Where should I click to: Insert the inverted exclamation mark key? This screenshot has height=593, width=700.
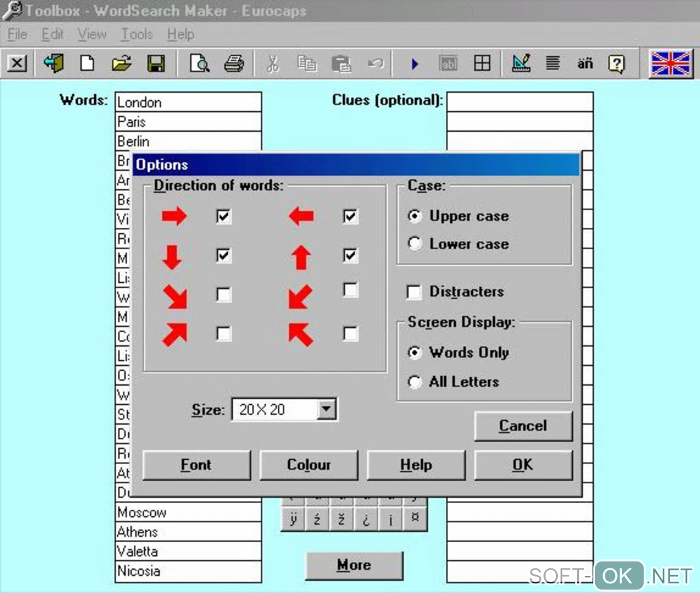tap(390, 519)
